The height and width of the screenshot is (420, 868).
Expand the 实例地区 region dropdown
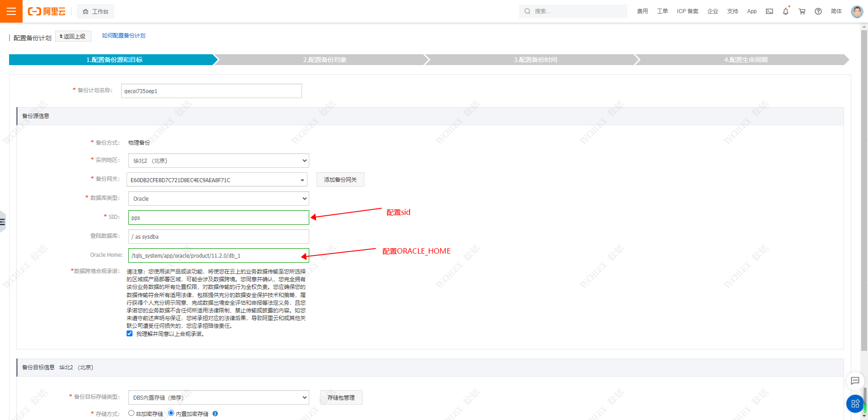click(218, 161)
